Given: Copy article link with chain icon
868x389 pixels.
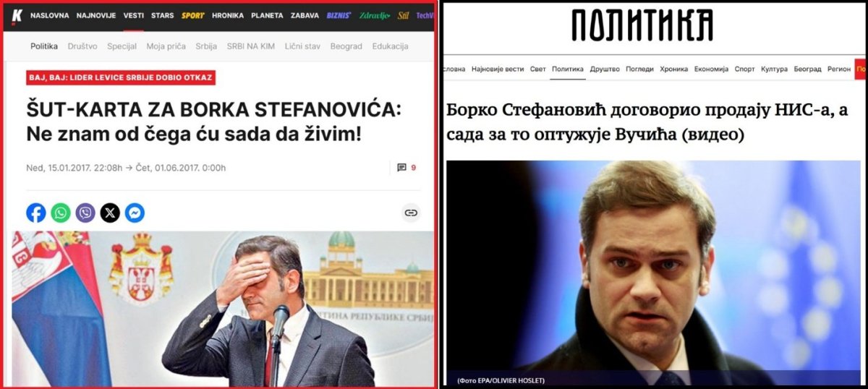Looking at the screenshot, I should [411, 213].
